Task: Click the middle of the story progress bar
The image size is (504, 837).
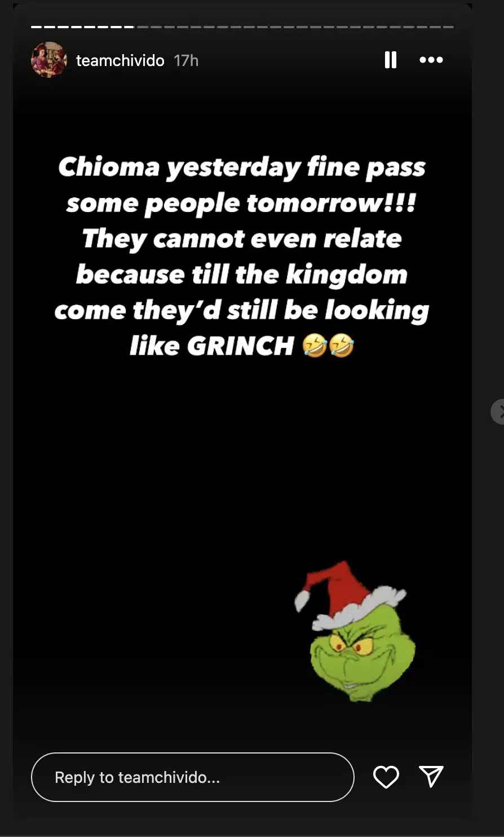Action: tap(242, 27)
